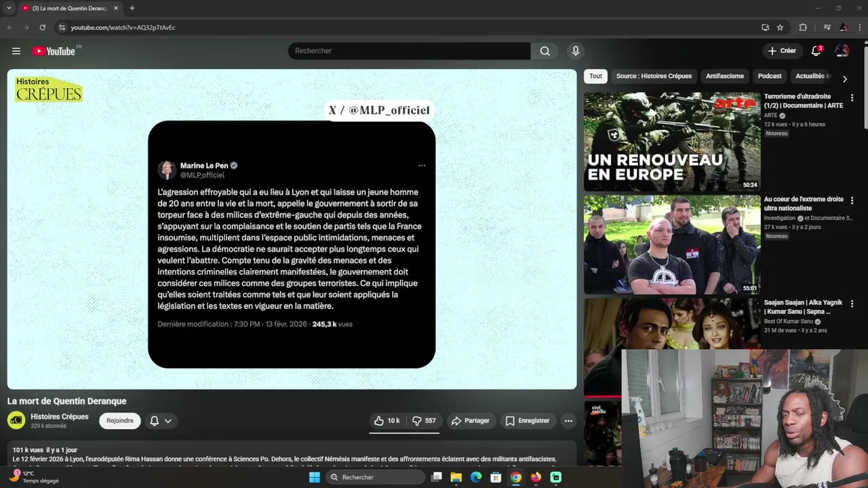Open options menu for Saajan Saajan video

pos(852,304)
